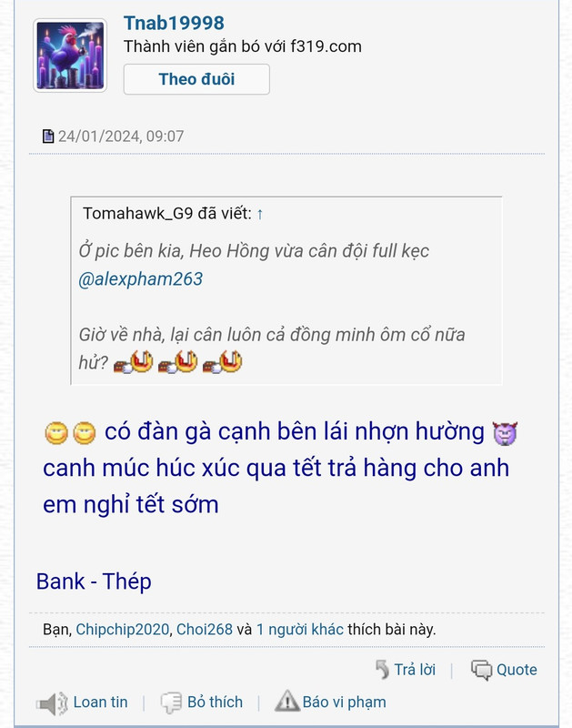Click the Trả lời reply arrow icon

pyautogui.click(x=382, y=670)
